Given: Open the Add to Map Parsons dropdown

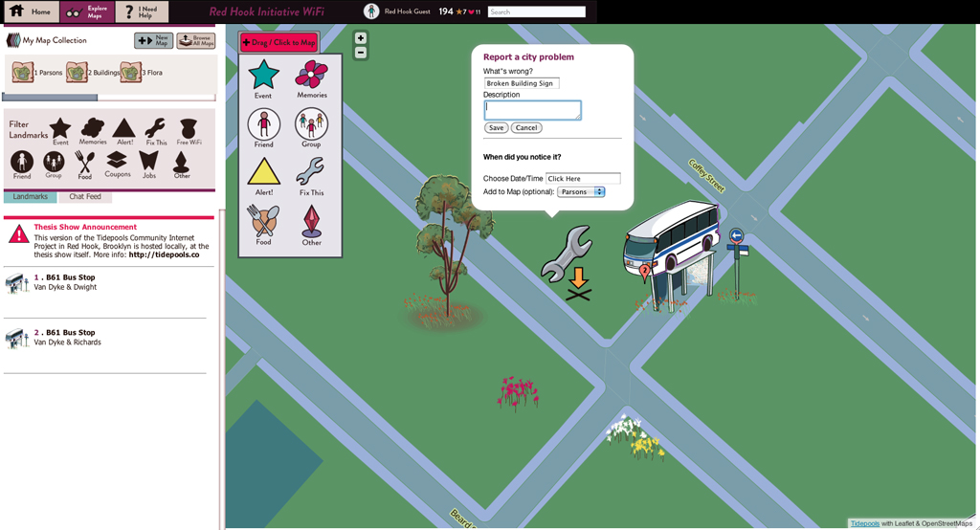Looking at the screenshot, I should click(x=582, y=192).
